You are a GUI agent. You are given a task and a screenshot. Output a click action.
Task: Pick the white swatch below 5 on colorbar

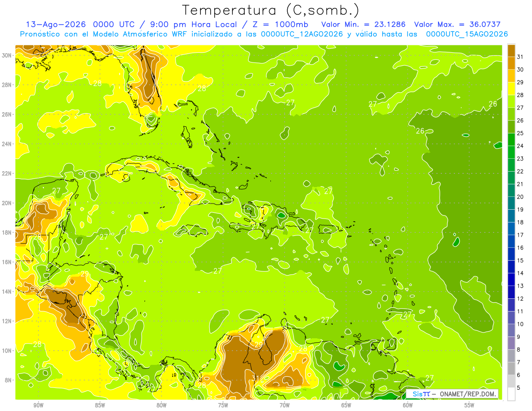pyautogui.click(x=512, y=394)
